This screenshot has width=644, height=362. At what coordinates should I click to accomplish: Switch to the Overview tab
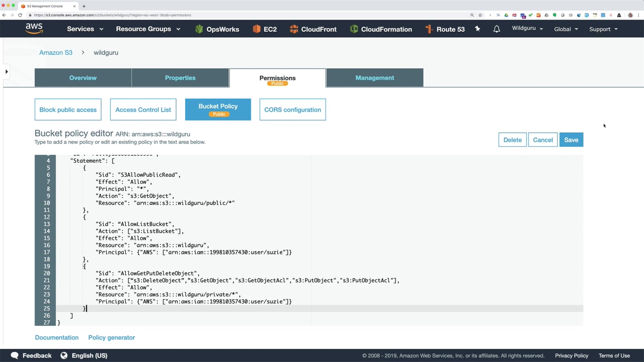[x=83, y=78]
